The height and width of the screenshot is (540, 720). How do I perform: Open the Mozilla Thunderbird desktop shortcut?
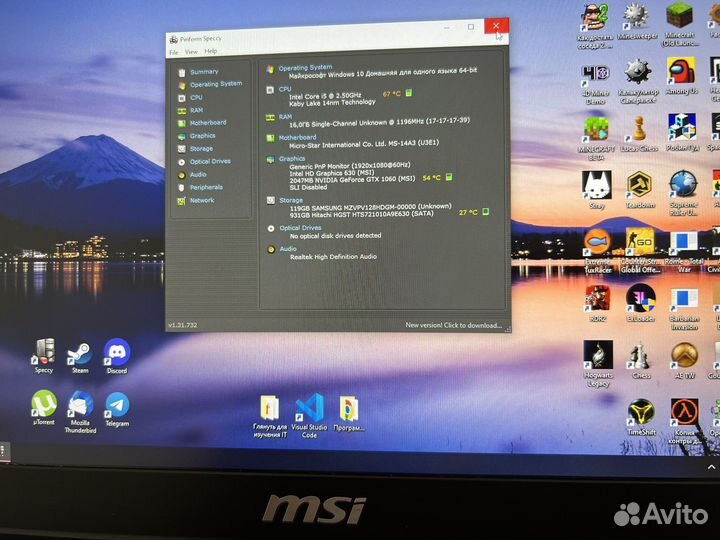pos(80,412)
